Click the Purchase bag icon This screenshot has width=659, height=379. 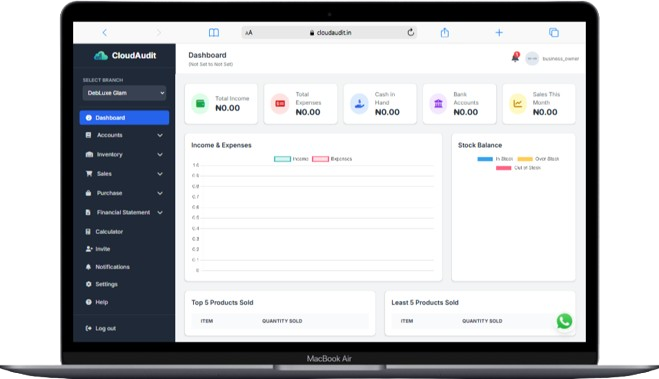(x=88, y=193)
